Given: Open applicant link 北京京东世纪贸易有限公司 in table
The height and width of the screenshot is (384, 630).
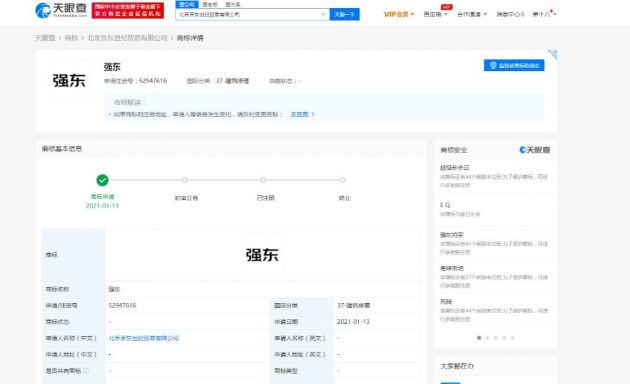Looking at the screenshot, I should click(144, 338).
